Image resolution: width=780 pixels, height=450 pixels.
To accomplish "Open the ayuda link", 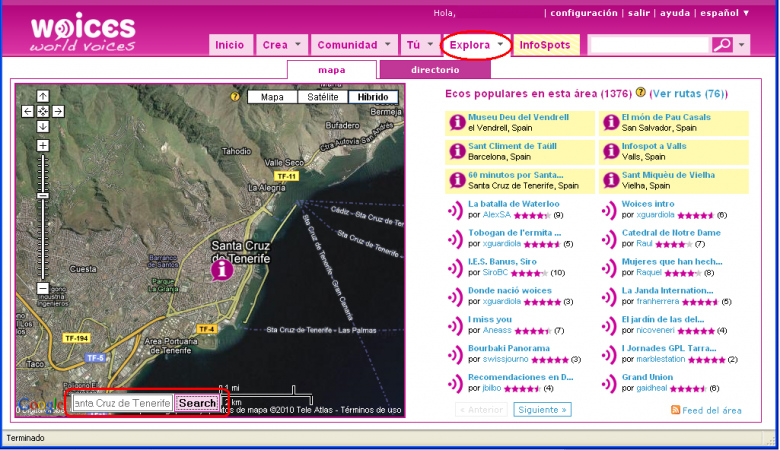I will click(x=675, y=13).
